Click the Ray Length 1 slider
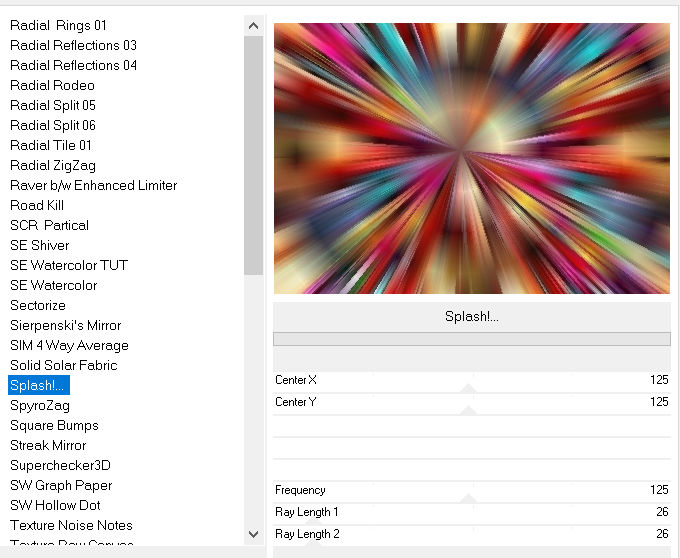This screenshot has height=558, width=680. point(468,513)
